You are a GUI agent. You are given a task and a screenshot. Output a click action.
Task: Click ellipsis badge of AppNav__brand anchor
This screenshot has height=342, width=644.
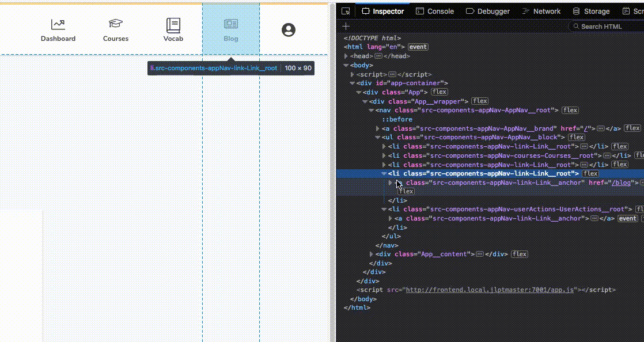[x=600, y=128]
